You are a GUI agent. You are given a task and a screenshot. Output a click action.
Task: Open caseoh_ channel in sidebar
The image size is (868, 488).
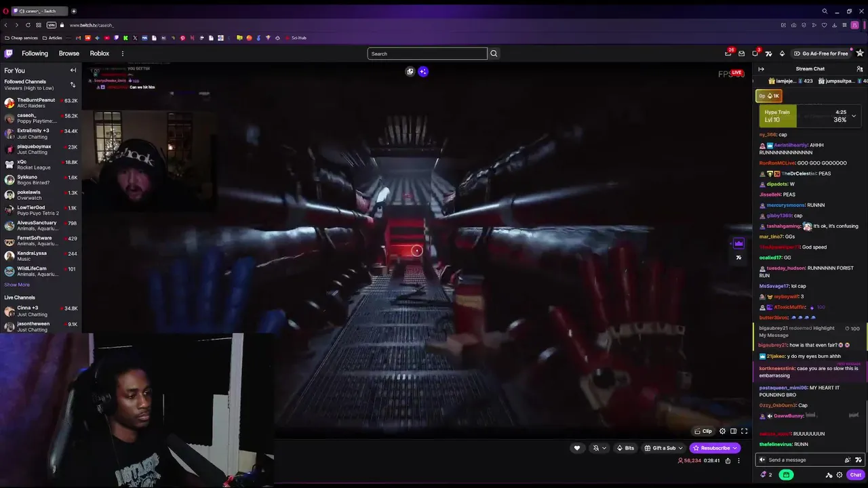[x=41, y=119]
